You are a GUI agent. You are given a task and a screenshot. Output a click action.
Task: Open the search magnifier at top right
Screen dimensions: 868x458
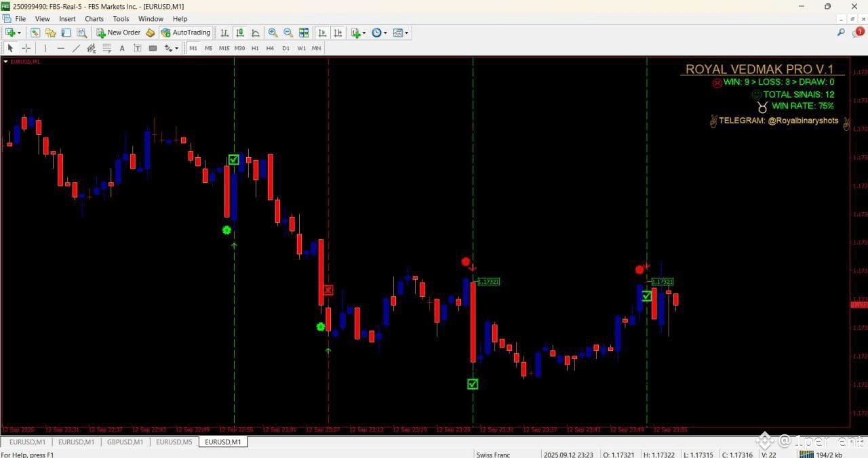pos(841,33)
